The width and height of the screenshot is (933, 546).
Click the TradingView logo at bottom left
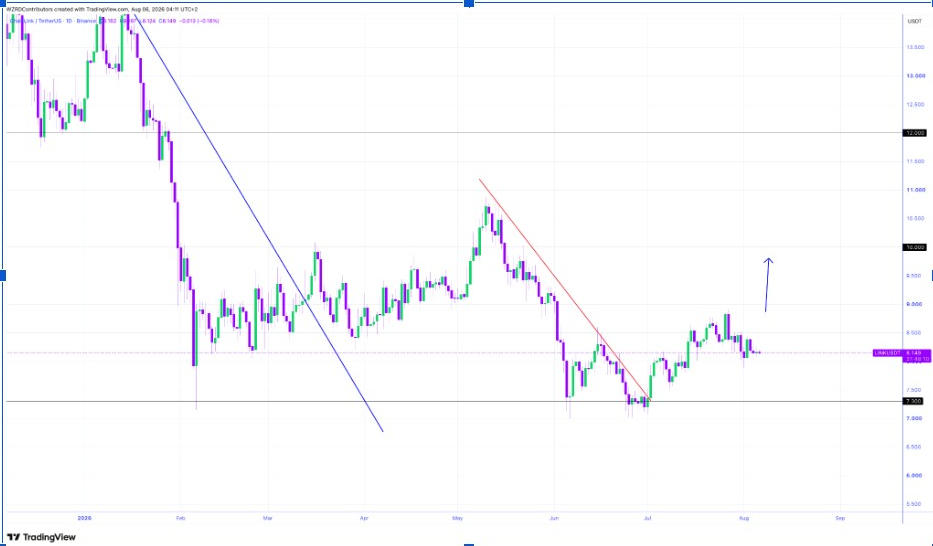41,537
